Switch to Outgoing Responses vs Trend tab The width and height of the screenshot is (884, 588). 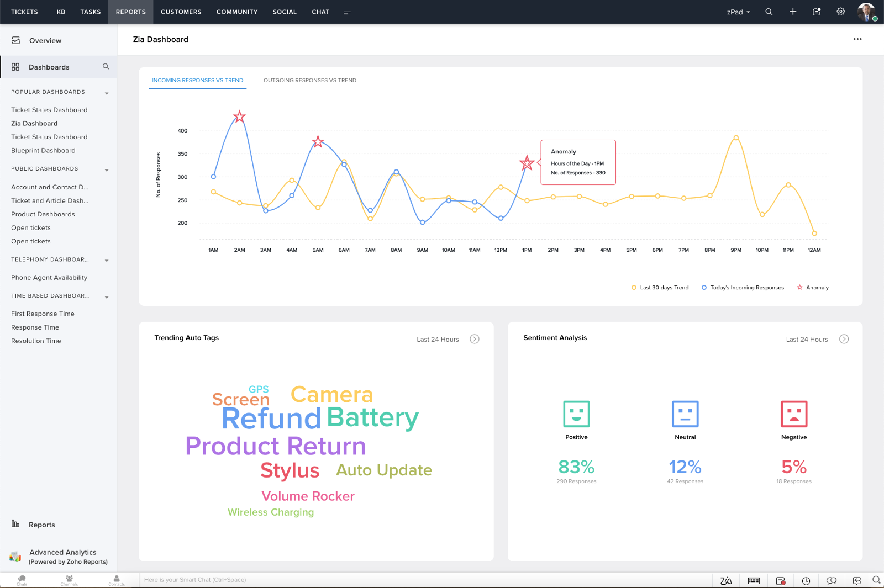click(x=310, y=80)
